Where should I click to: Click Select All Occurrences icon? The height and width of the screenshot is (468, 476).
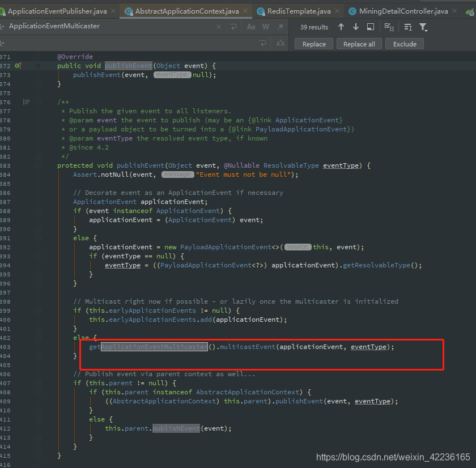coord(389,27)
